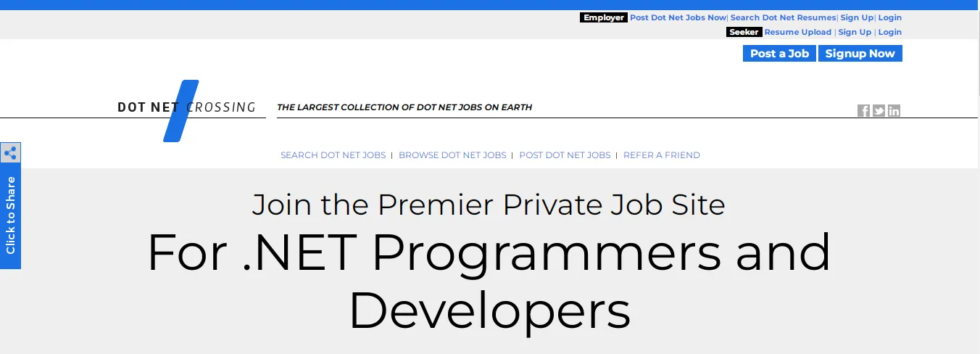The image size is (980, 354).
Task: Click Seeker row Sign Up link
Action: coord(855,32)
